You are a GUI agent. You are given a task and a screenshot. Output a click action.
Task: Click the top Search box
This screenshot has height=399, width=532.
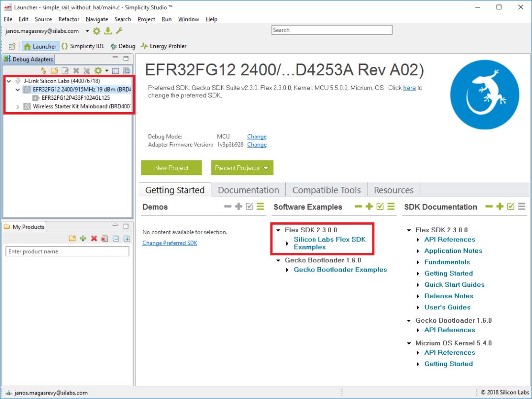coord(332,30)
